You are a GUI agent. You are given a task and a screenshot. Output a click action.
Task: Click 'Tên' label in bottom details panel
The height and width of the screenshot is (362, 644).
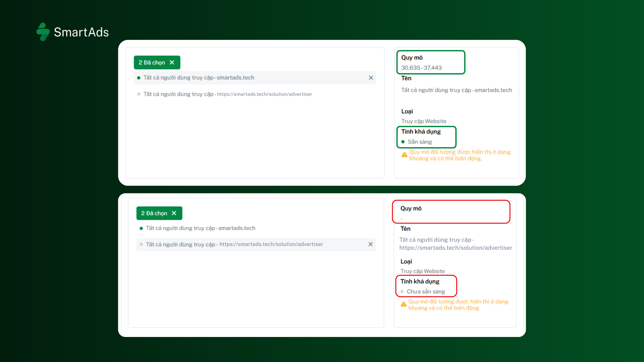(x=405, y=229)
